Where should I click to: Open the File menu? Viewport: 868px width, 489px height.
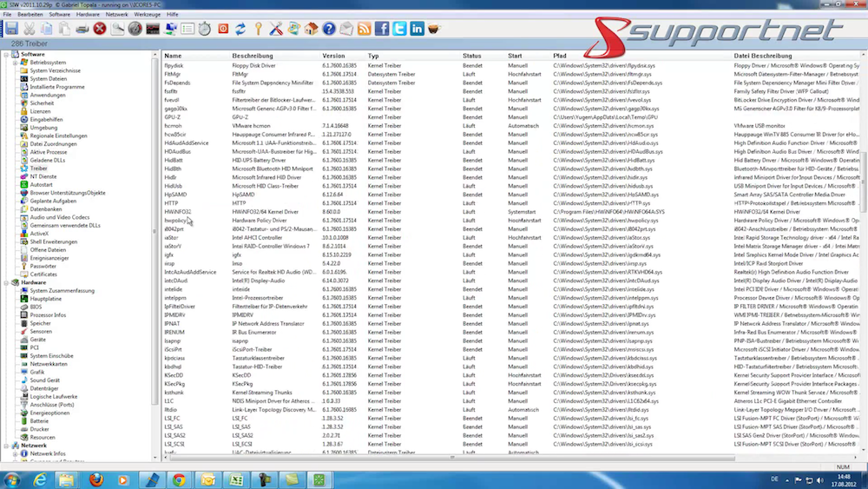(7, 15)
